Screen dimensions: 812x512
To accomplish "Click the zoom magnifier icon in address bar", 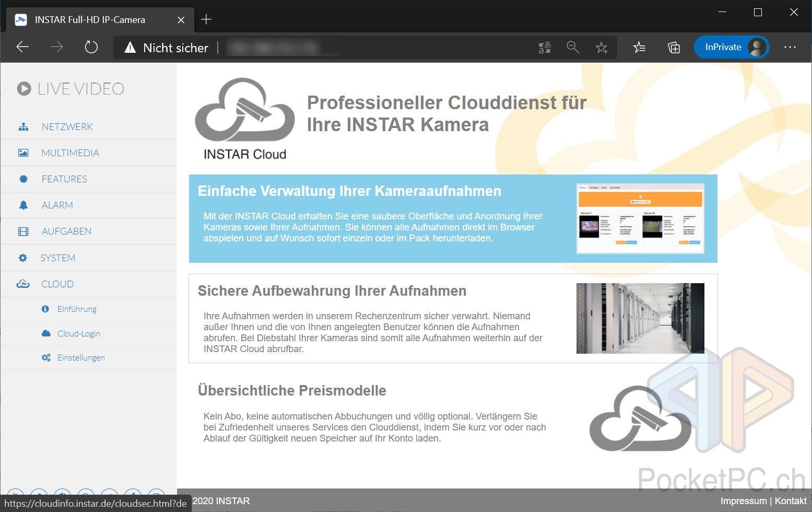I will coord(573,48).
